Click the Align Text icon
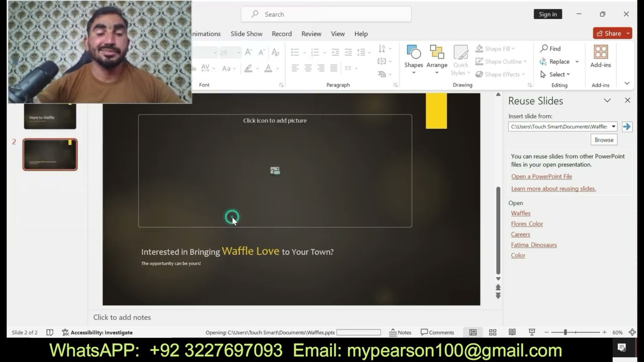The image size is (644, 362). click(382, 61)
